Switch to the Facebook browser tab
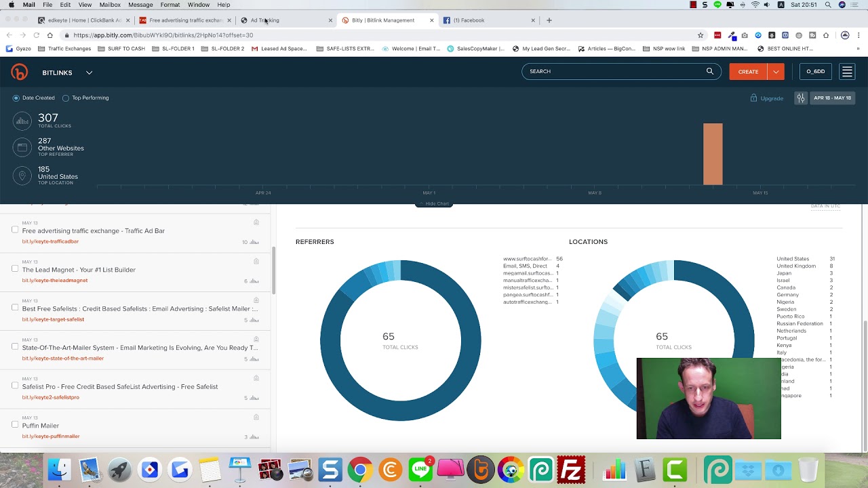The image size is (868, 488). click(488, 20)
